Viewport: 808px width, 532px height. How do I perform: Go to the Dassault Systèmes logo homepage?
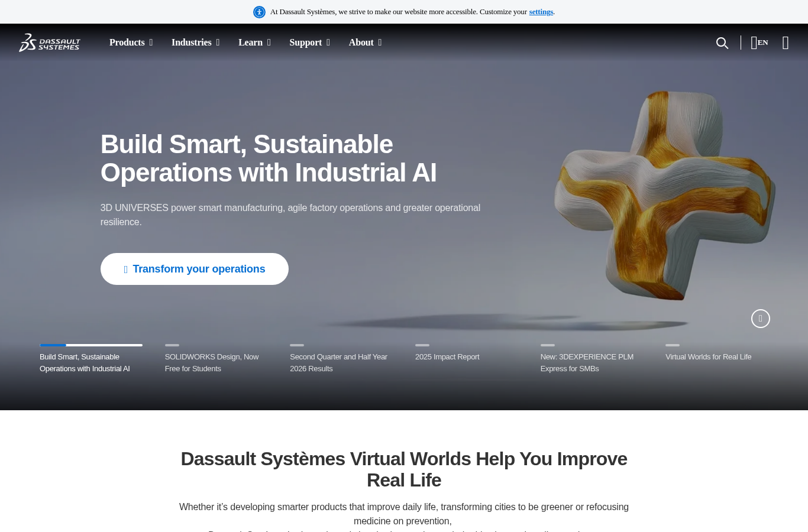coord(50,43)
